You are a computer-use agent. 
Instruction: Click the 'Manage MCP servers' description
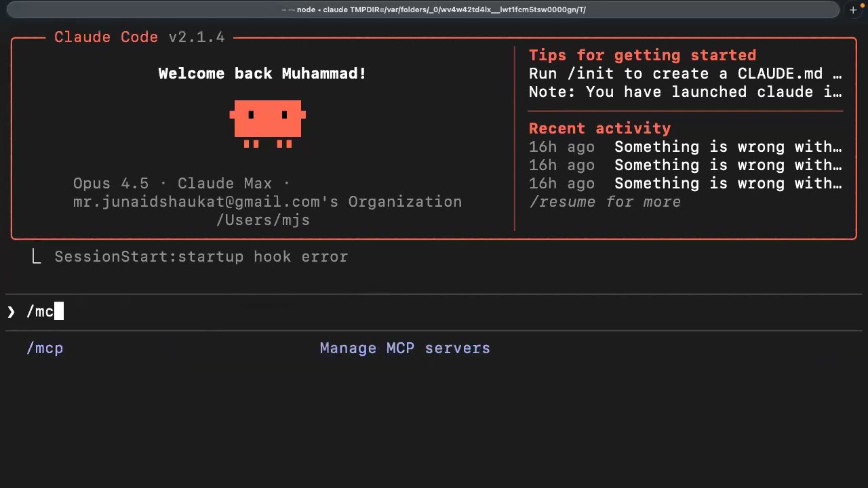[x=405, y=348]
